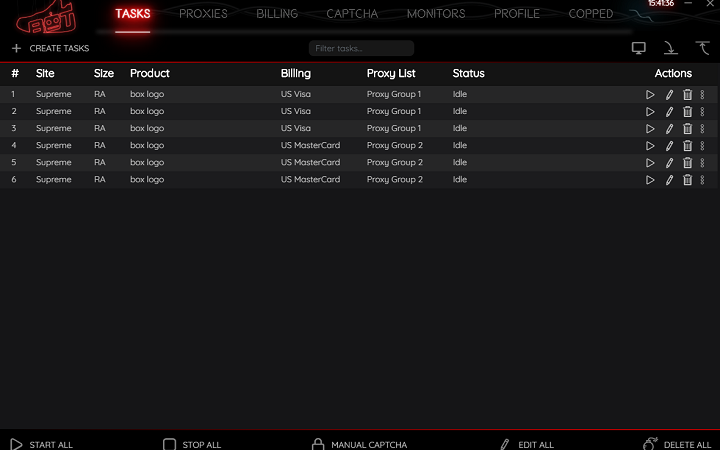
Task: Click the Delete All button
Action: point(677,444)
